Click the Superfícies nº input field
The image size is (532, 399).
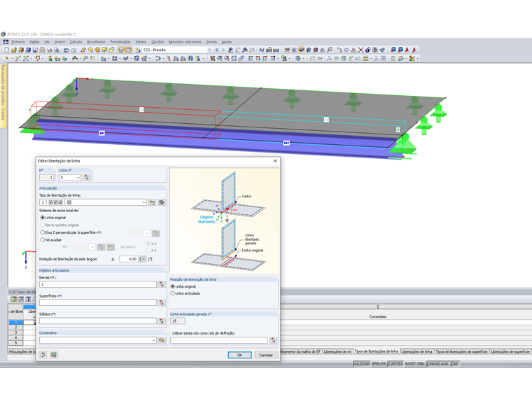(98, 302)
